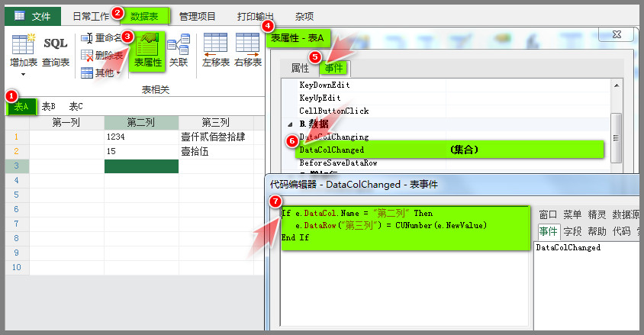Click the 删除表 delete table icon
This screenshot has width=644, height=335.
pos(88,55)
